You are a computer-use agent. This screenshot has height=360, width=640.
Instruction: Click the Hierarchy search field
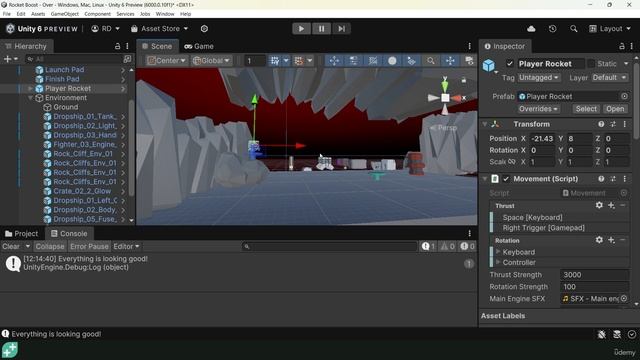(73, 59)
